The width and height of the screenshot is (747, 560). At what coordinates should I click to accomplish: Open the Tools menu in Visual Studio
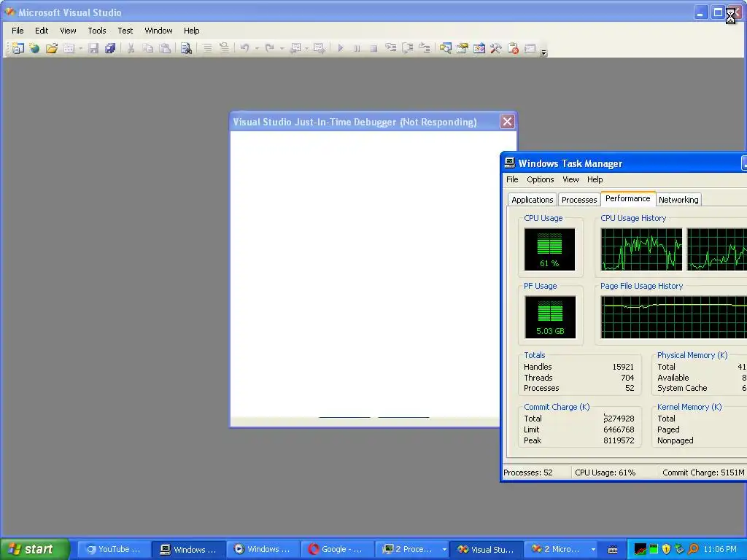pyautogui.click(x=97, y=31)
